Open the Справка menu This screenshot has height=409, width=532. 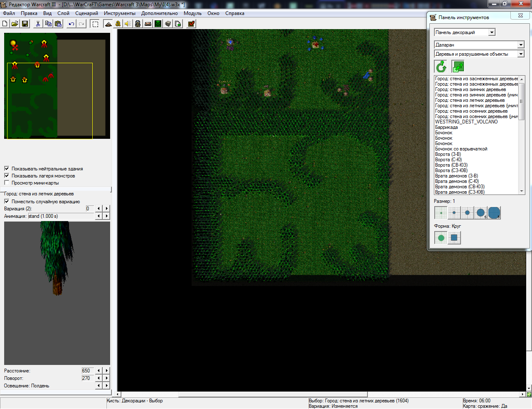235,13
